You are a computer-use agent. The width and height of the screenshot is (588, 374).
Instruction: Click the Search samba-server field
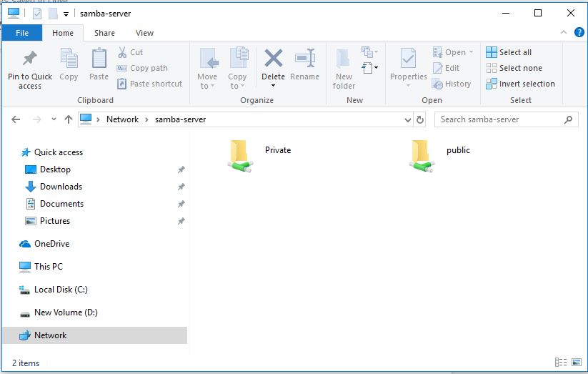coord(507,119)
